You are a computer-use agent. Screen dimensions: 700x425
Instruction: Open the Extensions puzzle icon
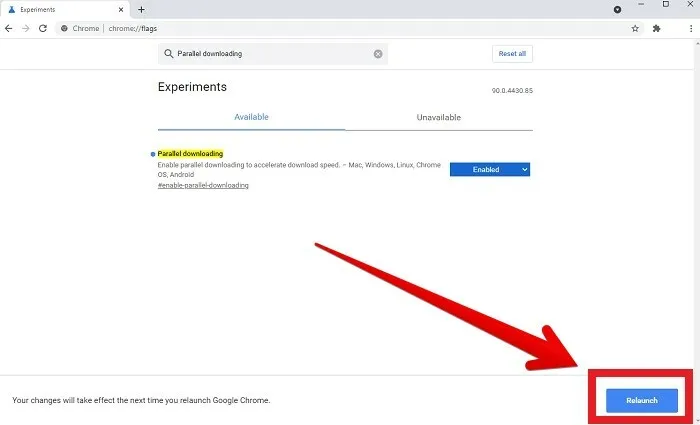pos(656,29)
